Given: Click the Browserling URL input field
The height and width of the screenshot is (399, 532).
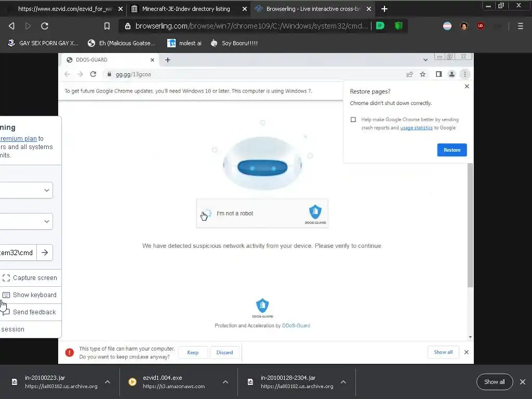Looking at the screenshot, I should pos(18,252).
